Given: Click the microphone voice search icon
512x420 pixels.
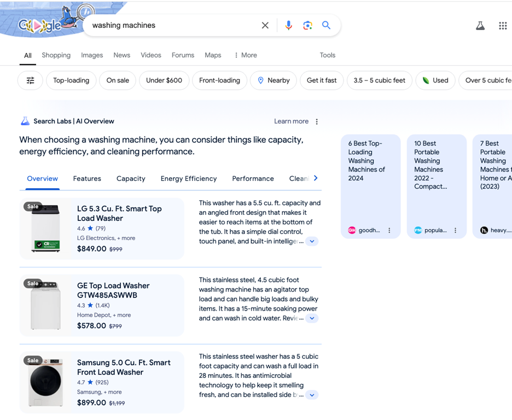Looking at the screenshot, I should pyautogui.click(x=288, y=25).
